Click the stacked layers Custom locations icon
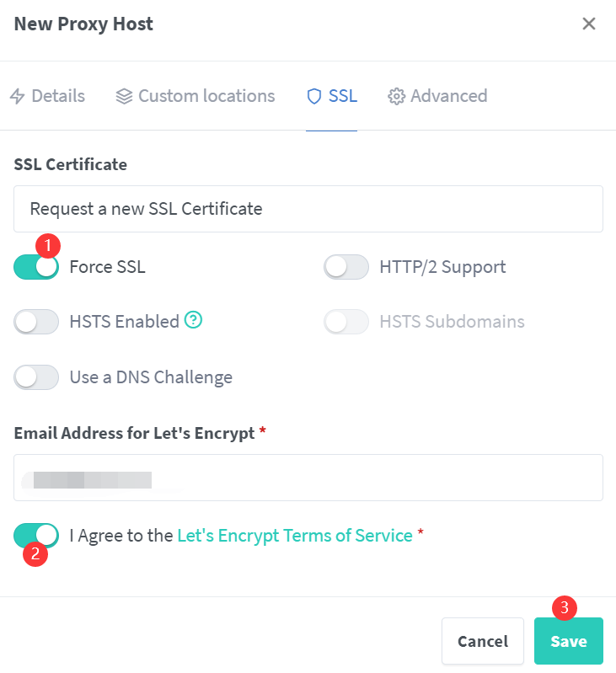 click(124, 97)
